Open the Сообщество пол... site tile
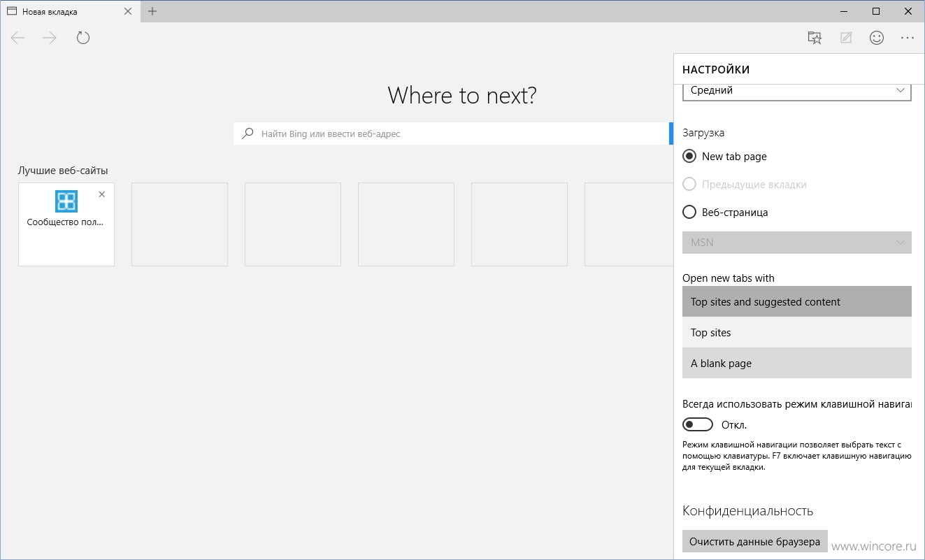This screenshot has width=925, height=560. (x=66, y=224)
